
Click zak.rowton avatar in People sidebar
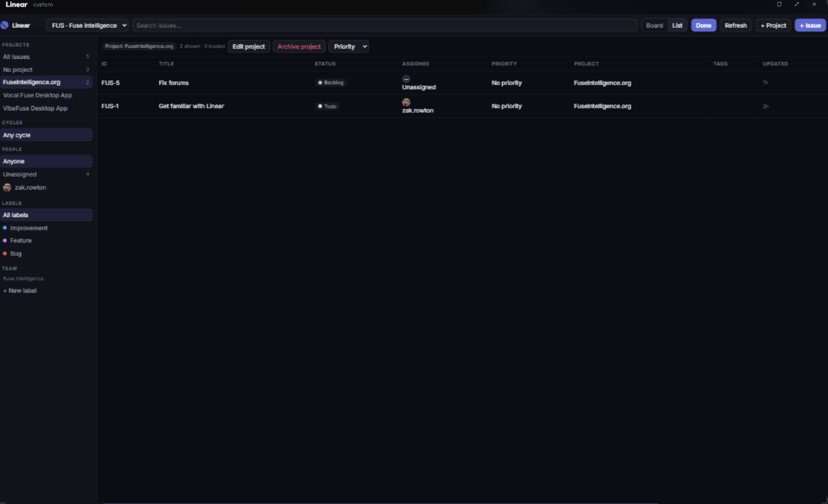point(7,187)
